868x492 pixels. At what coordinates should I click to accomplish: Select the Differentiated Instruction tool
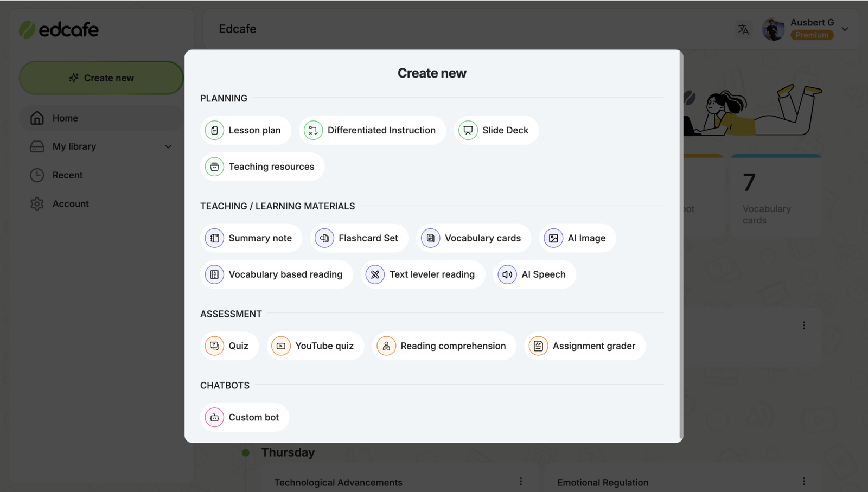pyautogui.click(x=372, y=130)
